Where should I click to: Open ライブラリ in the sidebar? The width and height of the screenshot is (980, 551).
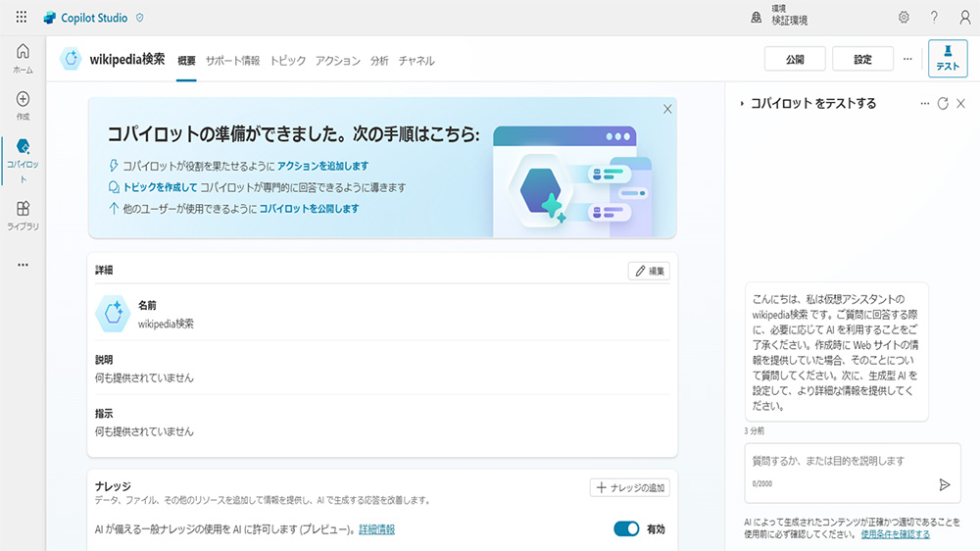23,216
